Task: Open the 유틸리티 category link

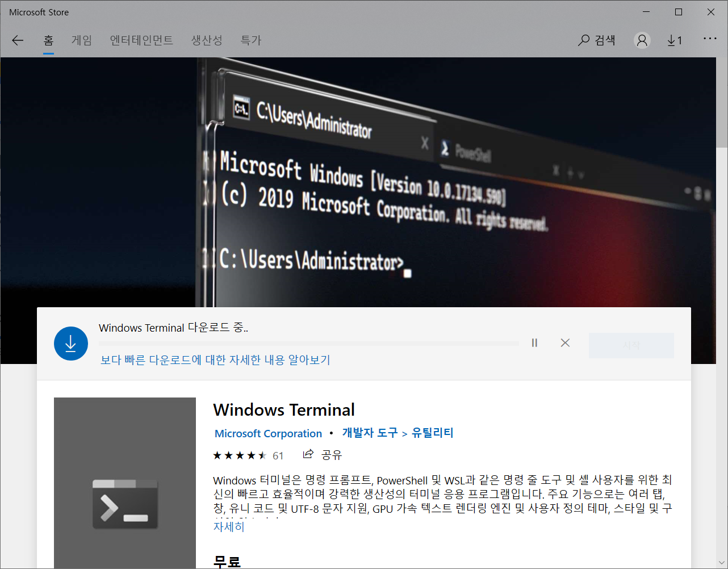Action: click(433, 433)
